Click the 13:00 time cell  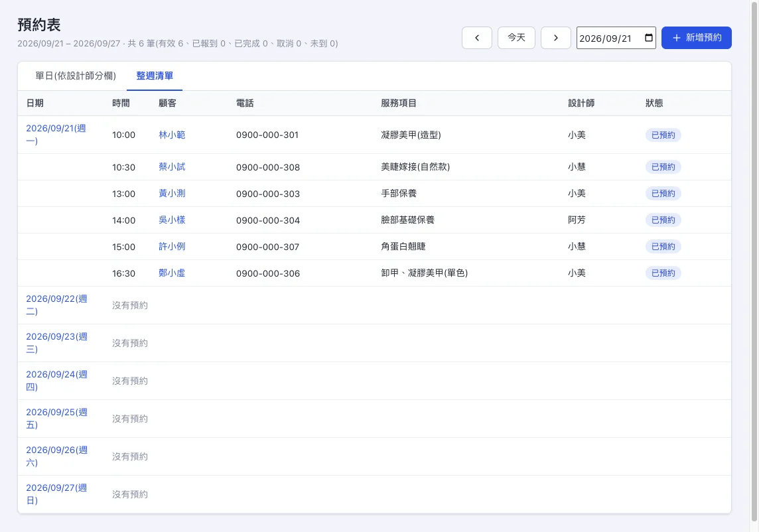(x=123, y=194)
